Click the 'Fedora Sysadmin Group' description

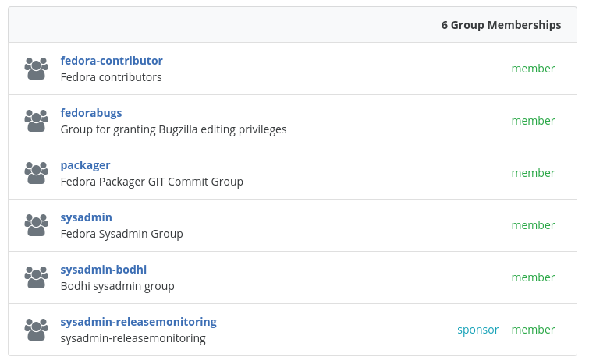coord(122,234)
